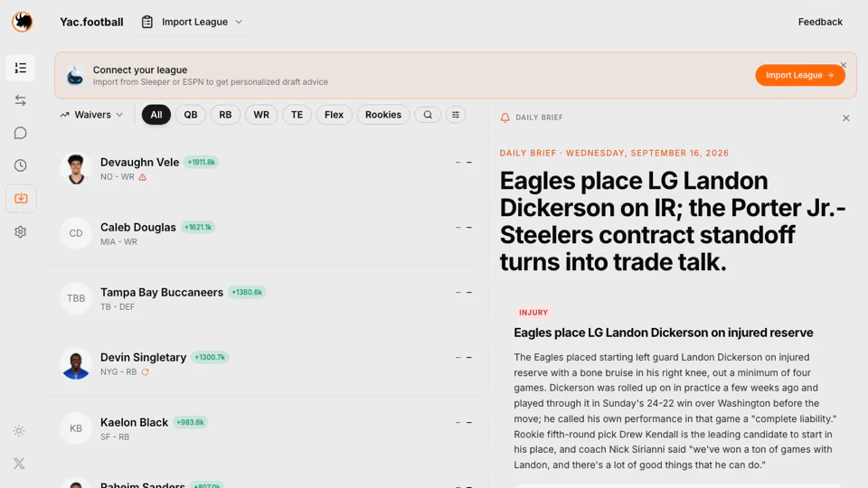Click the player search magnifier icon
Image resolution: width=868 pixels, height=488 pixels.
[x=428, y=115]
